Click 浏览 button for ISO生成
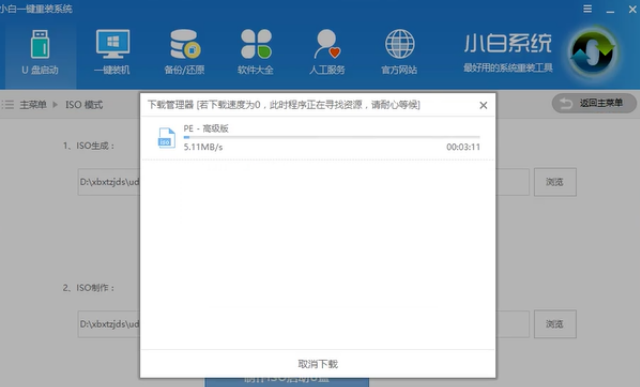The width and height of the screenshot is (640, 387). tap(555, 182)
